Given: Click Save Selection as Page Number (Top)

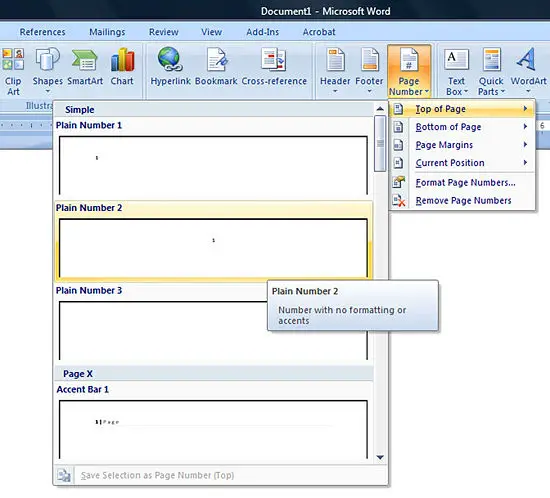Looking at the screenshot, I should 221,475.
